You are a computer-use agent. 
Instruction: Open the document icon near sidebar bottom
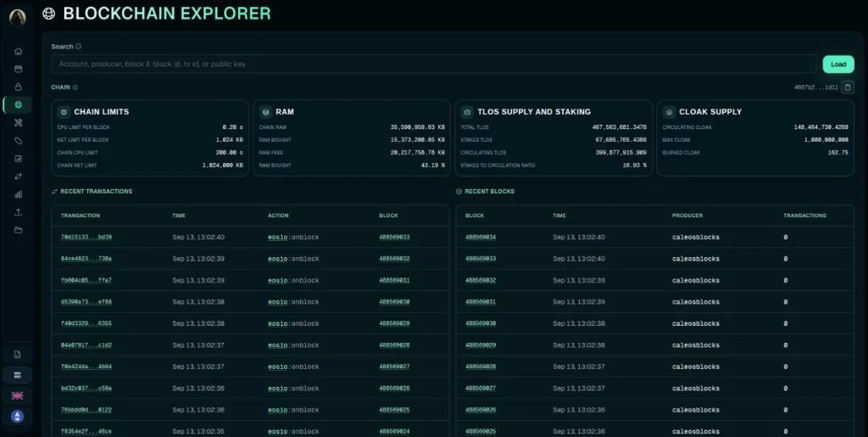coord(17,355)
